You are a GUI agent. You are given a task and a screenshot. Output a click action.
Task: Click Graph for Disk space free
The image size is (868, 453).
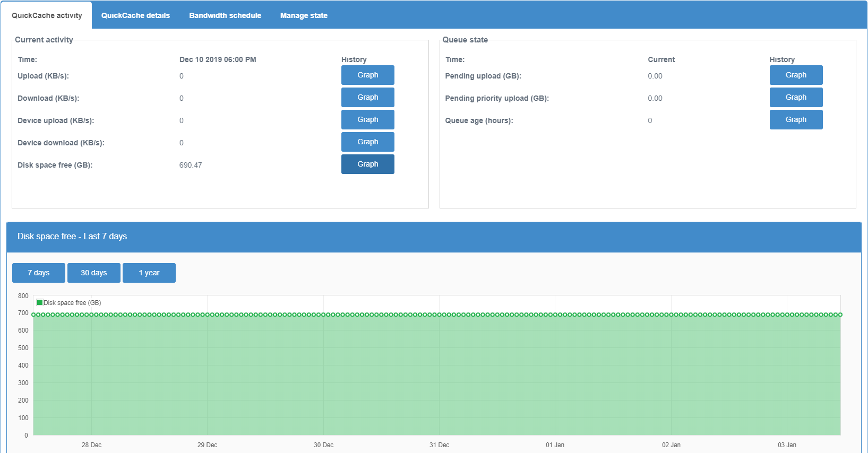pos(367,164)
